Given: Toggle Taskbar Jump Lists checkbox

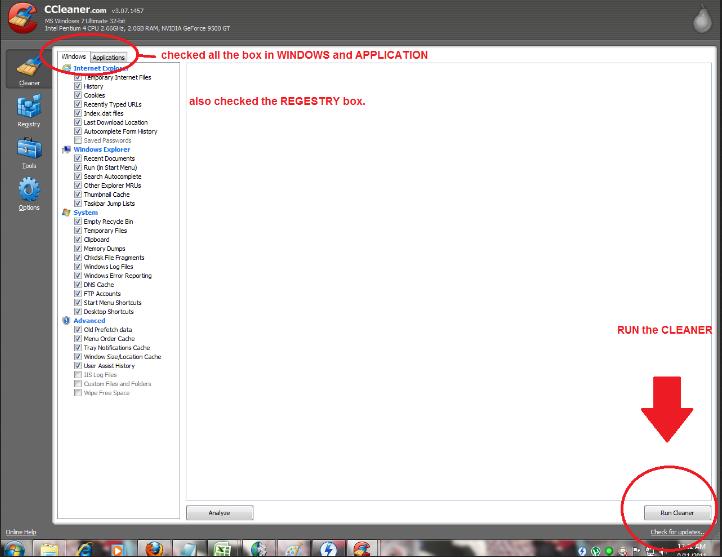Looking at the screenshot, I should pyautogui.click(x=78, y=203).
